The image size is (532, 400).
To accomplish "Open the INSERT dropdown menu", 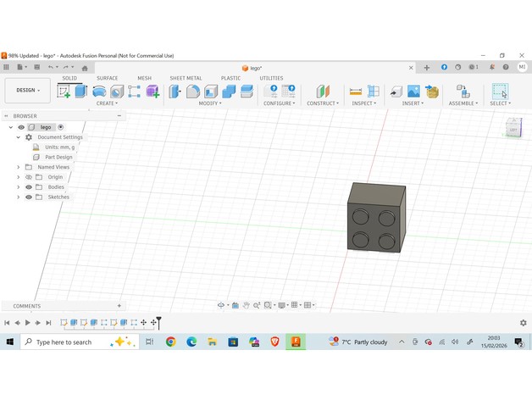I will (x=413, y=103).
